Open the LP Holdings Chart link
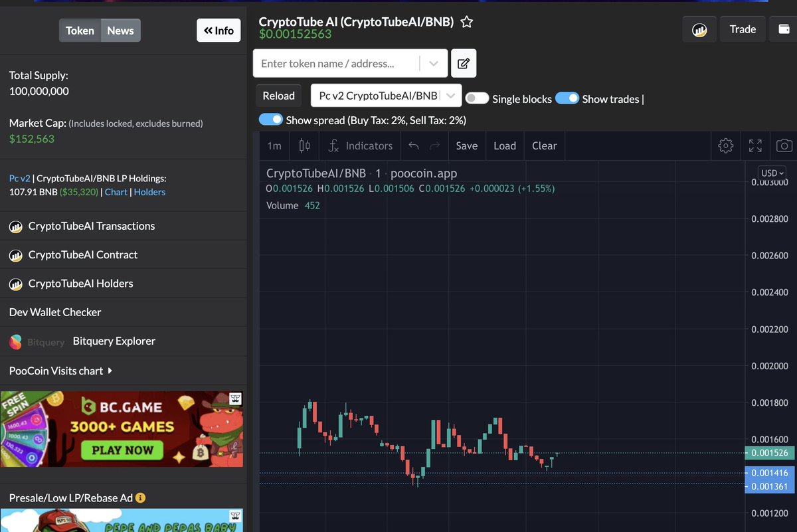797x532 pixels. (116, 192)
